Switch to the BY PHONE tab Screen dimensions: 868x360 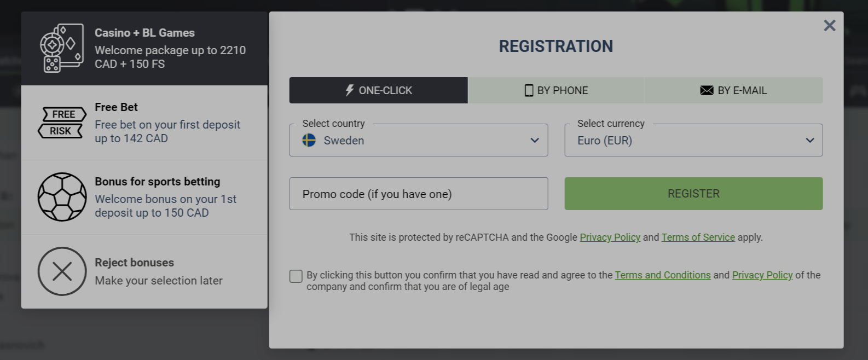pos(557,90)
